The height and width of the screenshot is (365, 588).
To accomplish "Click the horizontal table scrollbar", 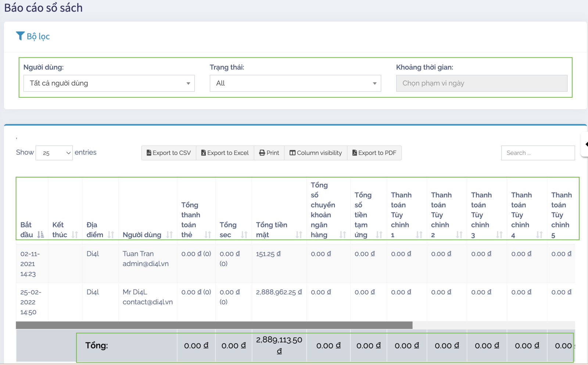I will (214, 325).
